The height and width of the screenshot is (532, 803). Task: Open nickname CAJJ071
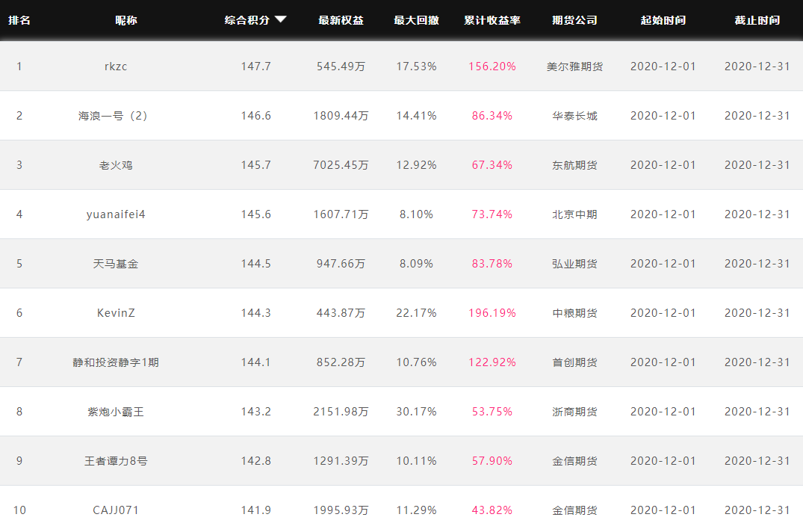(x=116, y=510)
